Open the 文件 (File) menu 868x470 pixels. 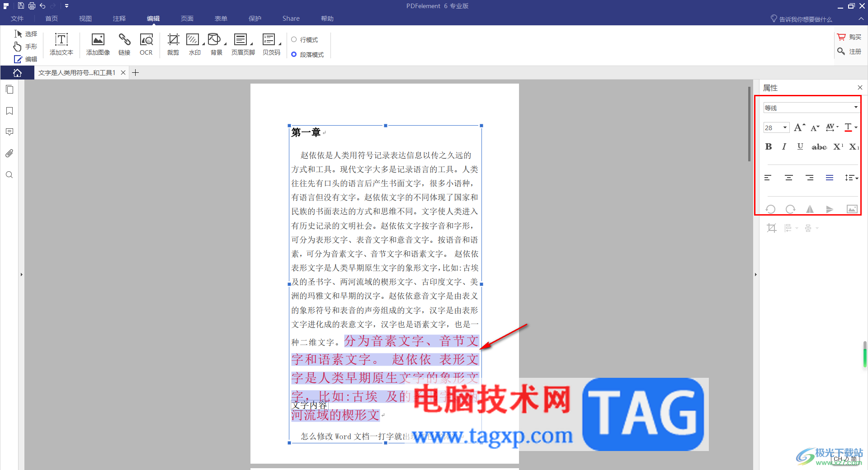(x=17, y=19)
